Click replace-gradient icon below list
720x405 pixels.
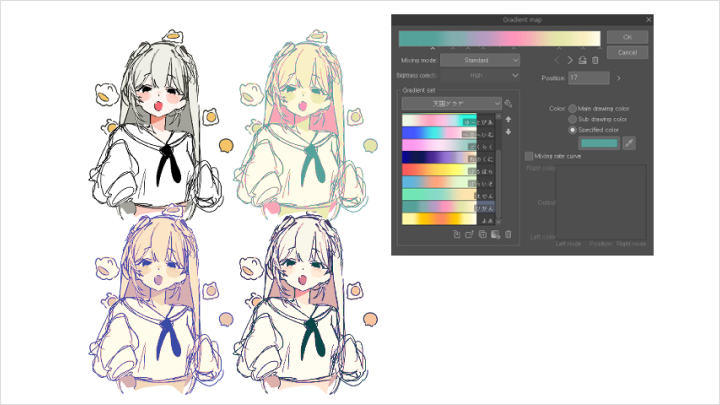pos(469,234)
